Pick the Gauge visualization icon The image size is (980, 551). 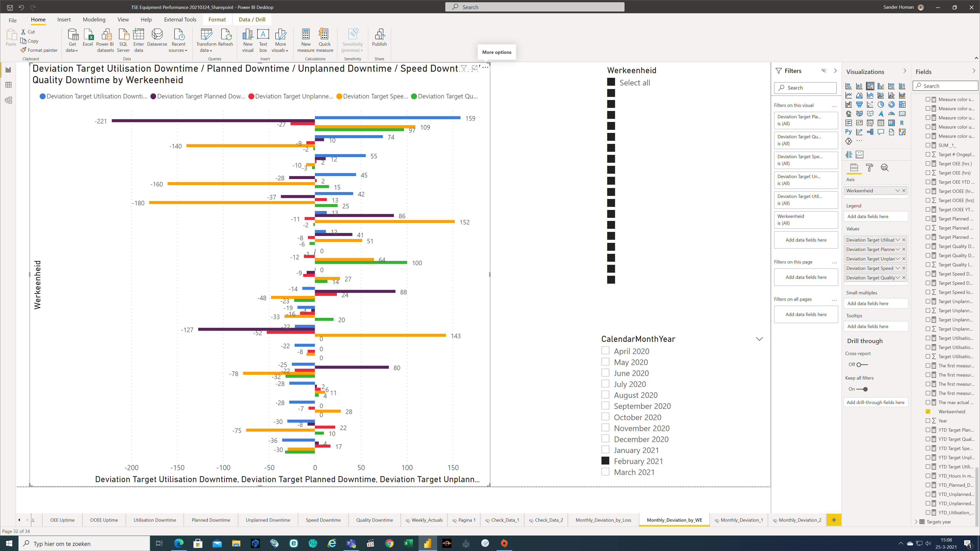(891, 114)
